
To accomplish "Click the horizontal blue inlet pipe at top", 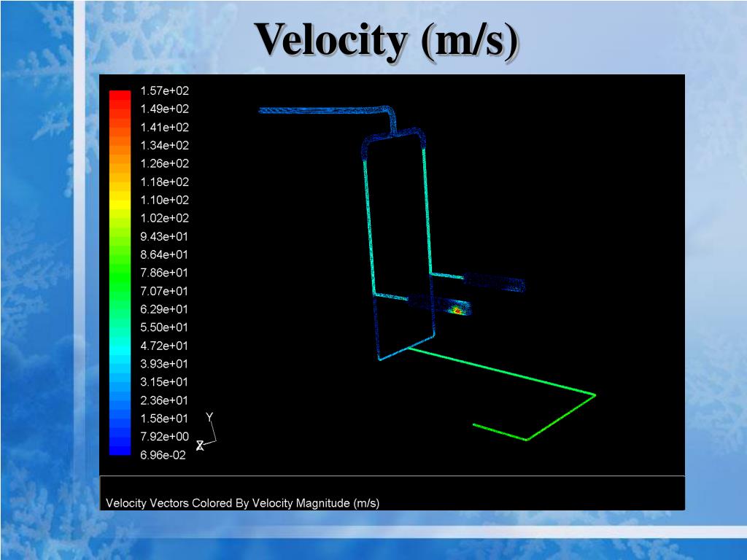I will click(x=324, y=111).
